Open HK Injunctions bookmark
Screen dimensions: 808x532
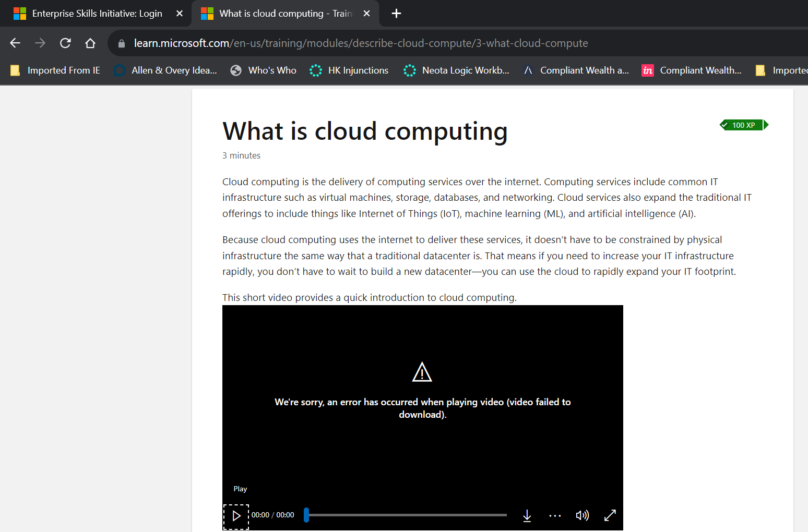349,70
